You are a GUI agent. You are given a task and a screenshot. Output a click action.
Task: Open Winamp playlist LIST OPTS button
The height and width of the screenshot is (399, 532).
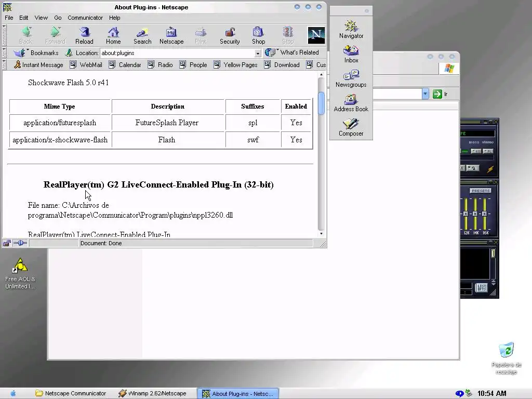[481, 288]
